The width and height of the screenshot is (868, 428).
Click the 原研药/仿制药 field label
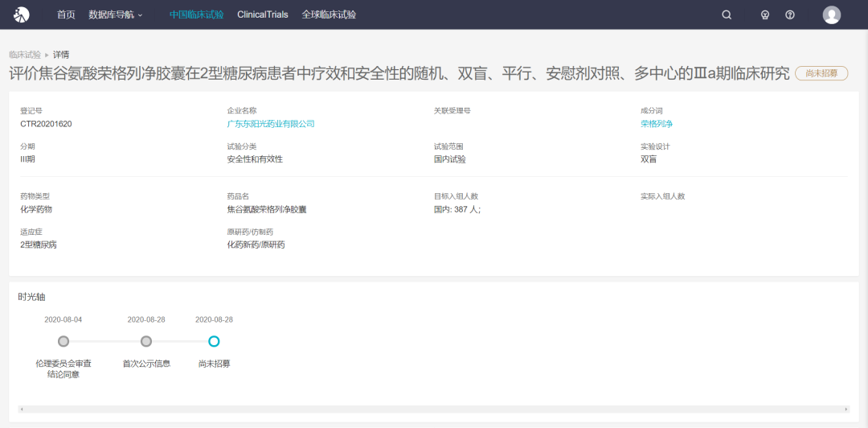pyautogui.click(x=250, y=232)
